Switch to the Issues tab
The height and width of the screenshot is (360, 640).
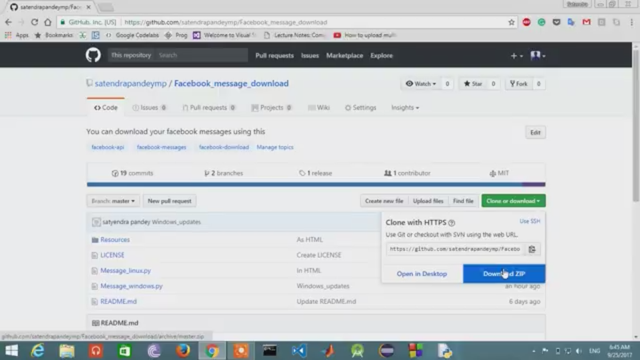click(149, 108)
